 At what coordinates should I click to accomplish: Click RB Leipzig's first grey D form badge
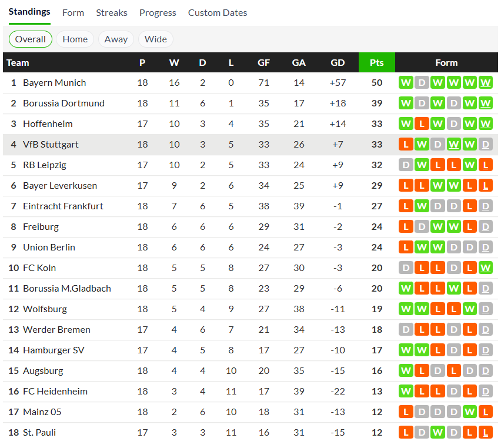(x=406, y=165)
